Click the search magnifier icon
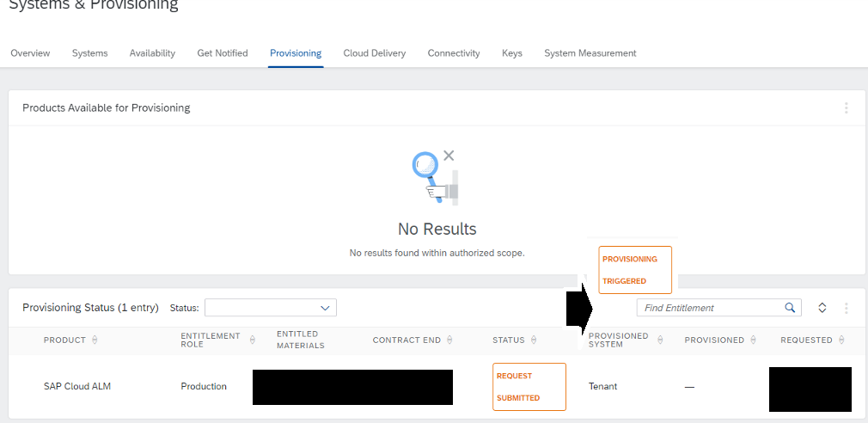868x423 pixels. (x=790, y=308)
